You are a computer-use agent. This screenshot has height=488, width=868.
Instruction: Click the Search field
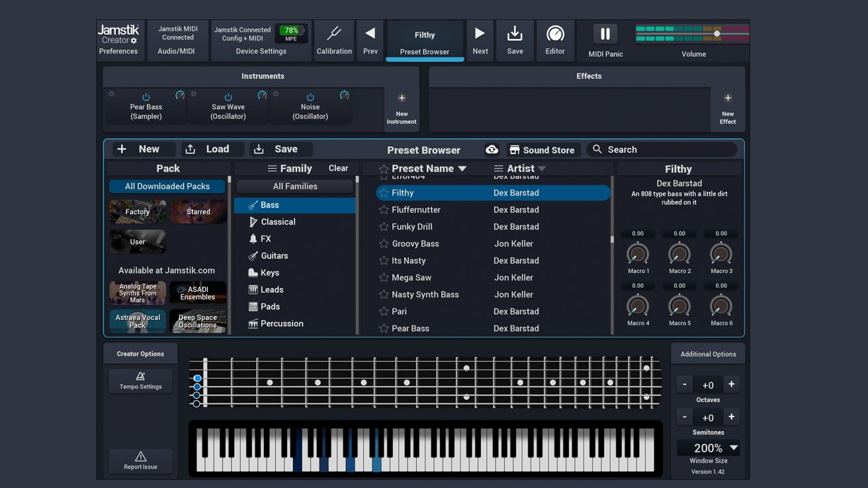click(662, 149)
